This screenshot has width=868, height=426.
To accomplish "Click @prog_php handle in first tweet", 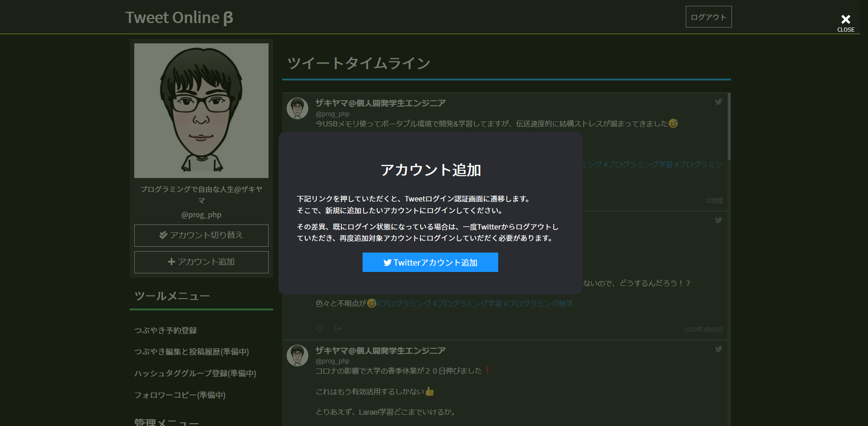I will (332, 114).
